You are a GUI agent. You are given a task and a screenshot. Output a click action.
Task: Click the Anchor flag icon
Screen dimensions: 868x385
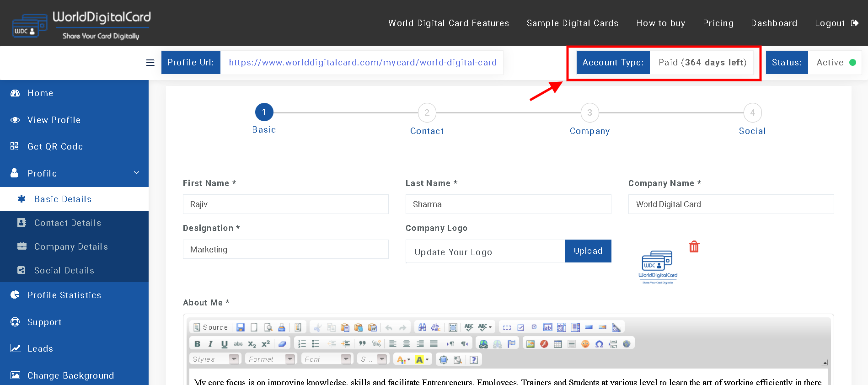click(x=511, y=343)
